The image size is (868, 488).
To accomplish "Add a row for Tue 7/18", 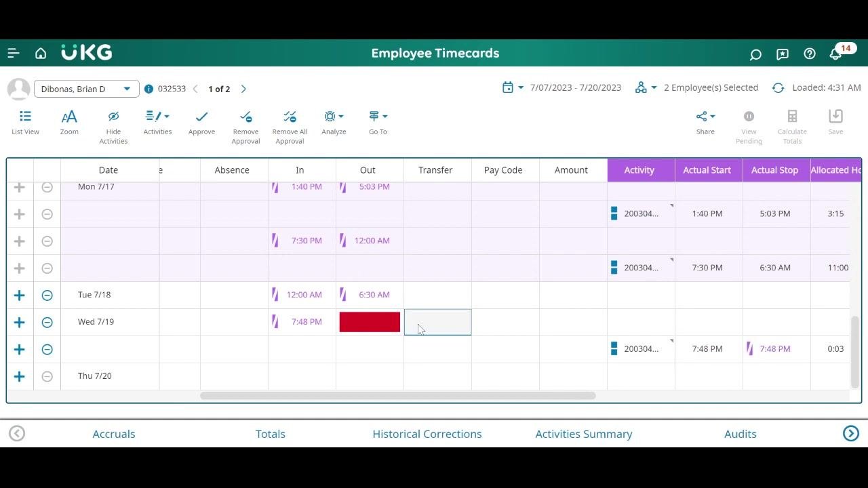I will pos(19,295).
